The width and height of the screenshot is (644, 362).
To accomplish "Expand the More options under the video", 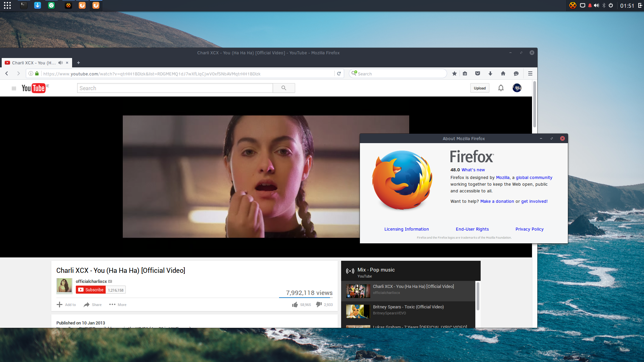I will (x=118, y=305).
